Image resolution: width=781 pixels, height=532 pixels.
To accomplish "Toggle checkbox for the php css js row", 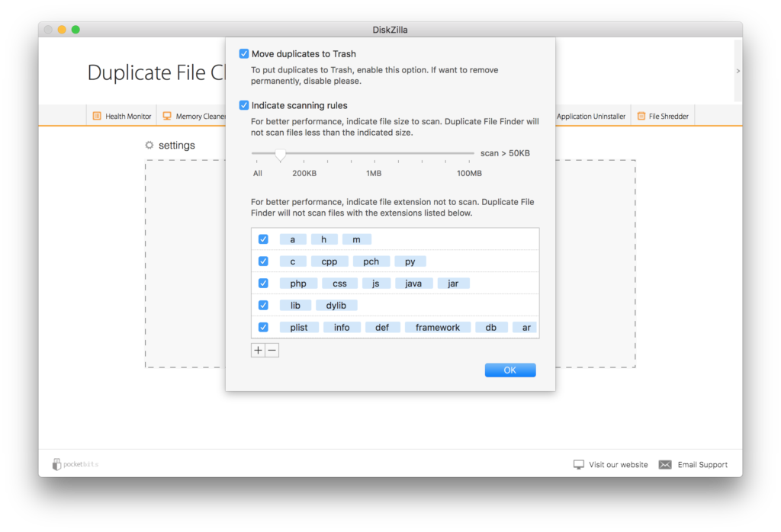I will pos(263,284).
